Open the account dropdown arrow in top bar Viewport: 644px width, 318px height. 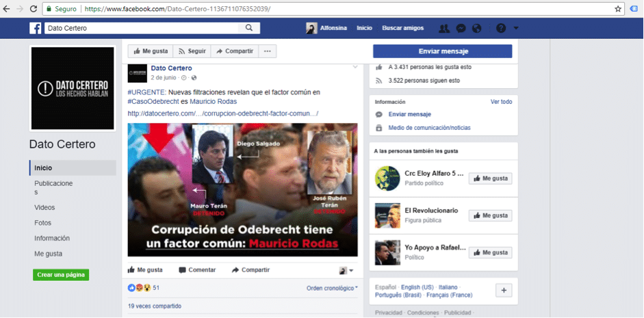point(516,28)
